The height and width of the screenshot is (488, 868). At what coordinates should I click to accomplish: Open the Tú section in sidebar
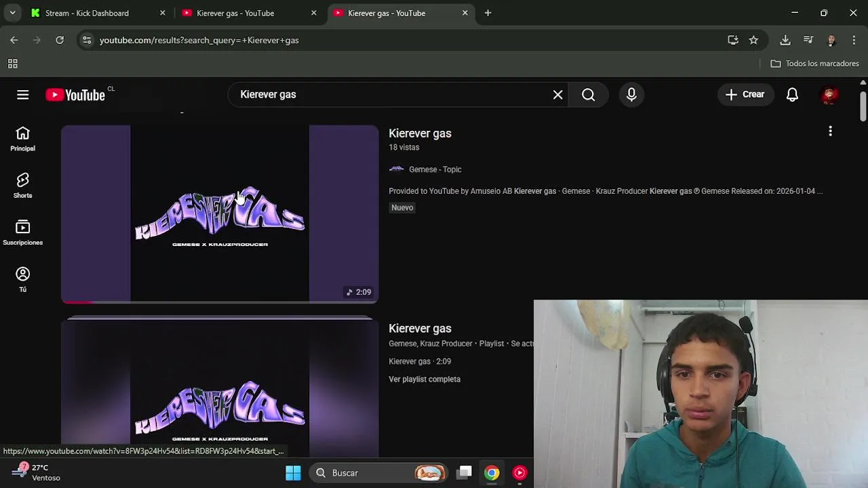coord(23,279)
